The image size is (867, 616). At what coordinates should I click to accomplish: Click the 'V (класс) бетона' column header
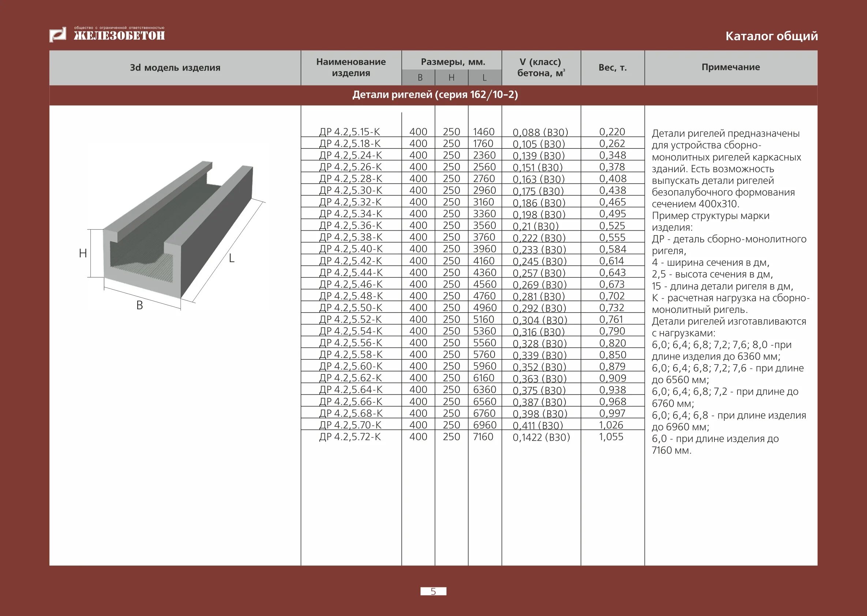541,67
